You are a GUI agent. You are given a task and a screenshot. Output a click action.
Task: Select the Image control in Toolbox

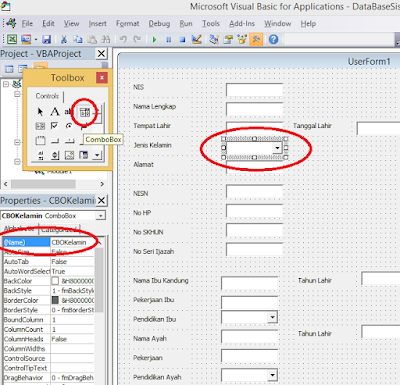[x=69, y=155]
